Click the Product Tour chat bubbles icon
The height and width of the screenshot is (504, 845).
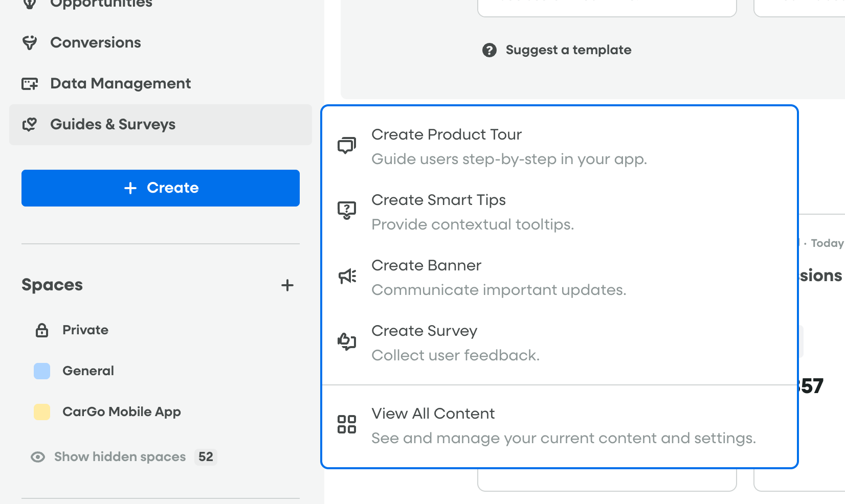pyautogui.click(x=347, y=146)
